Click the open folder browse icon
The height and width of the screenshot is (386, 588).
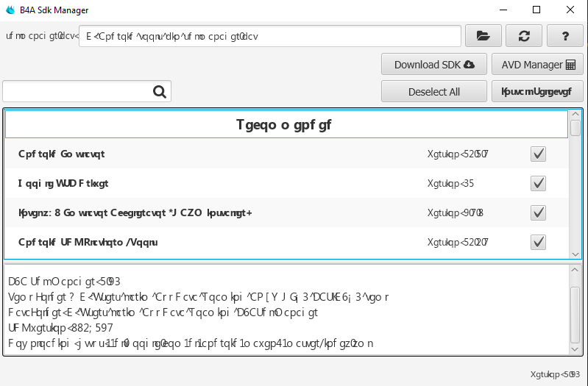click(483, 35)
